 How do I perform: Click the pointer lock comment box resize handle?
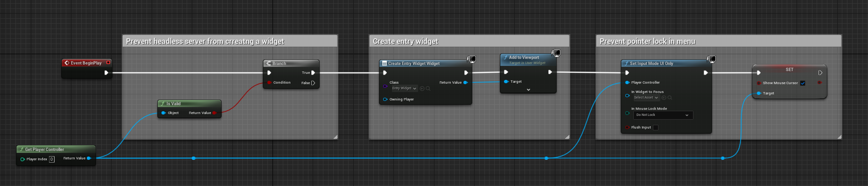[839, 137]
